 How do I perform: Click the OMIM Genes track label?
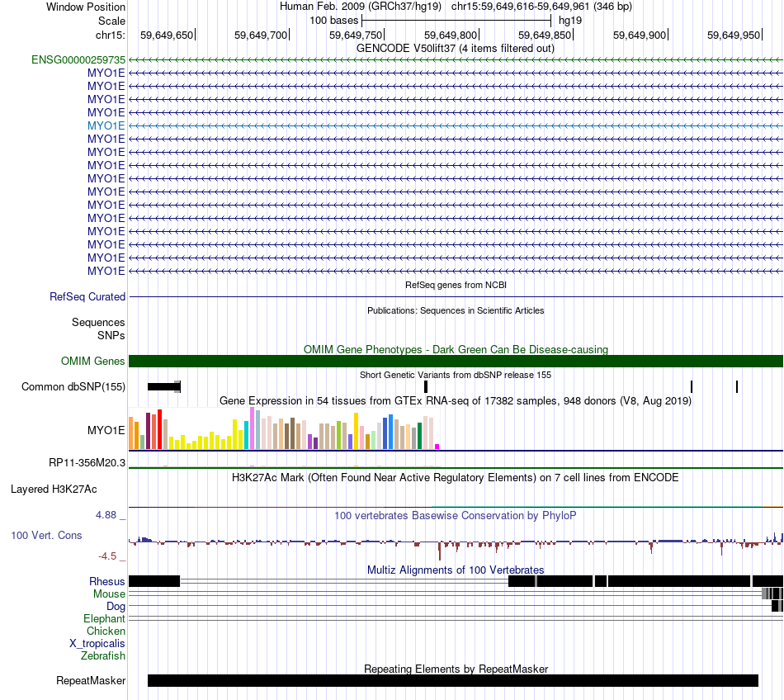click(92, 361)
